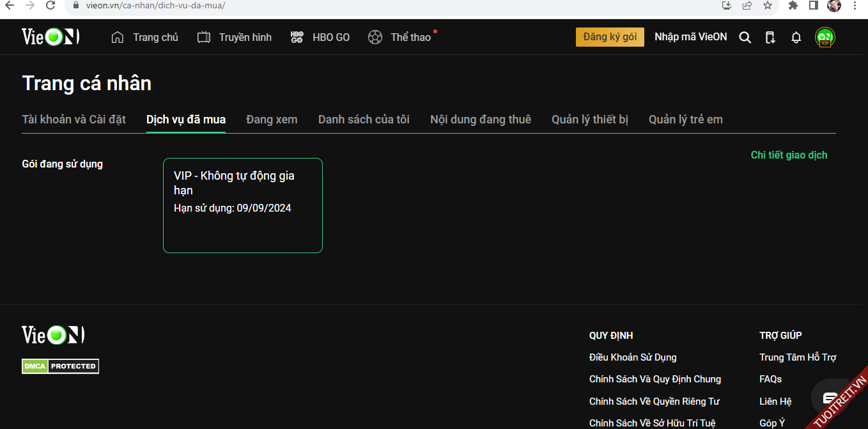Image resolution: width=868 pixels, height=429 pixels.
Task: Open the device download icon in header
Action: [770, 38]
